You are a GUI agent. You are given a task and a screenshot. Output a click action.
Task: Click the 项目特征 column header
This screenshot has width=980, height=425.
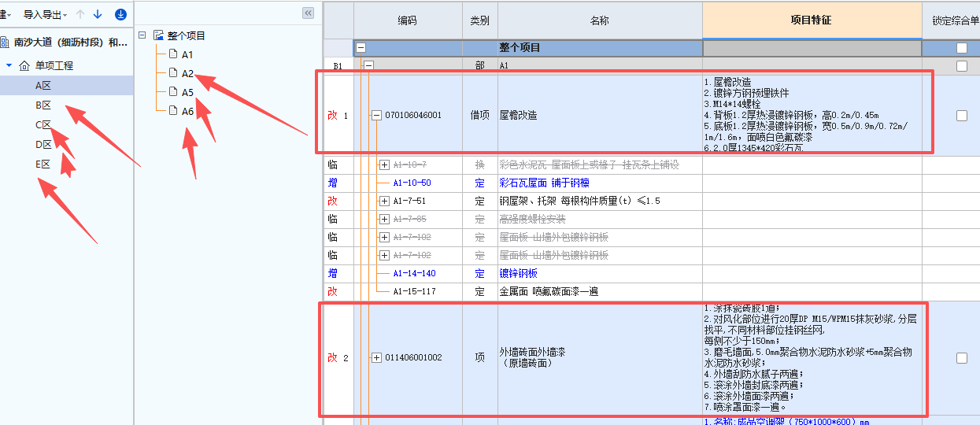[x=812, y=20]
